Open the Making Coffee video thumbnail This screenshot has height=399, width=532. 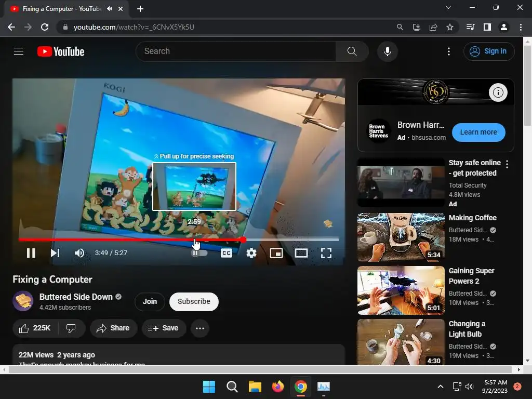(401, 237)
